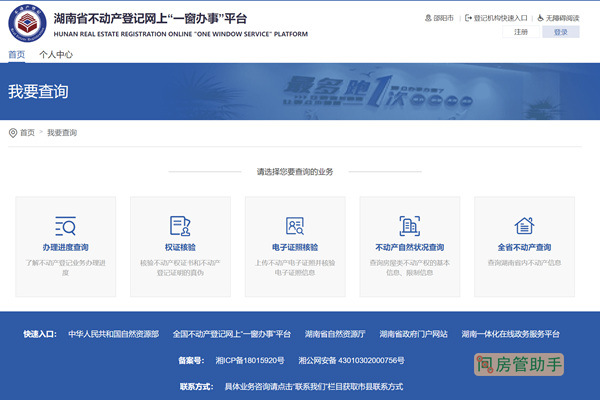This screenshot has width=600, height=400.
Task: Open 无障碍阅读 link
Action: pos(562,18)
